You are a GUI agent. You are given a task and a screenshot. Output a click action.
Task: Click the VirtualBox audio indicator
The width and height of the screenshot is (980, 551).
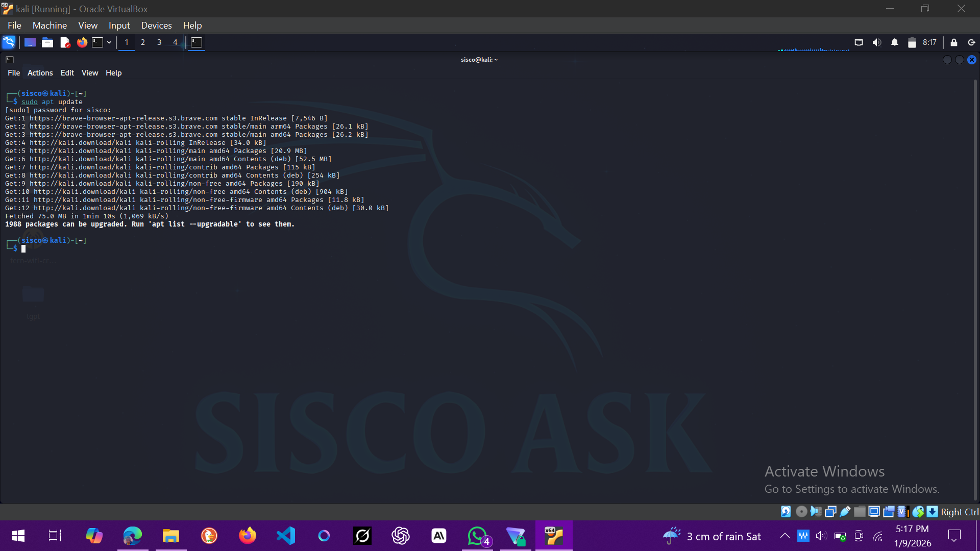816,512
